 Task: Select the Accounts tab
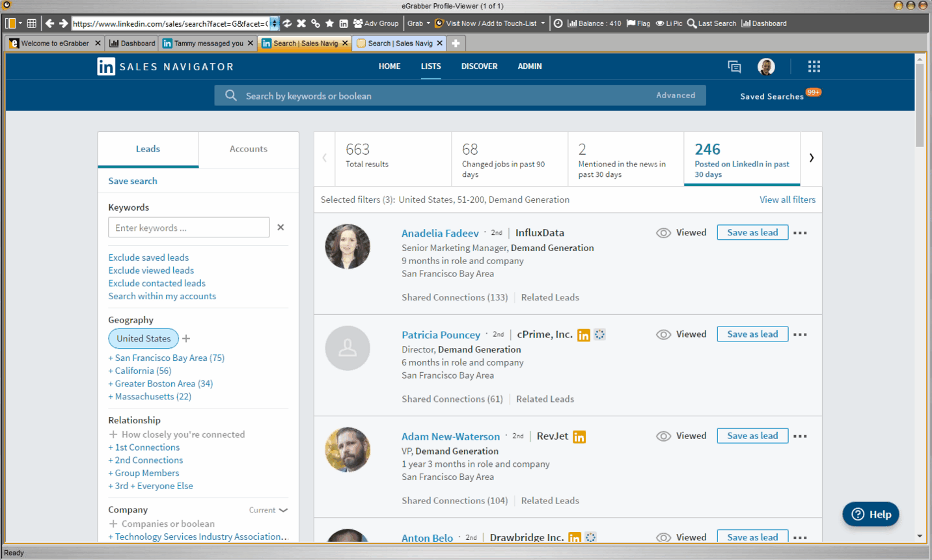[x=248, y=149]
